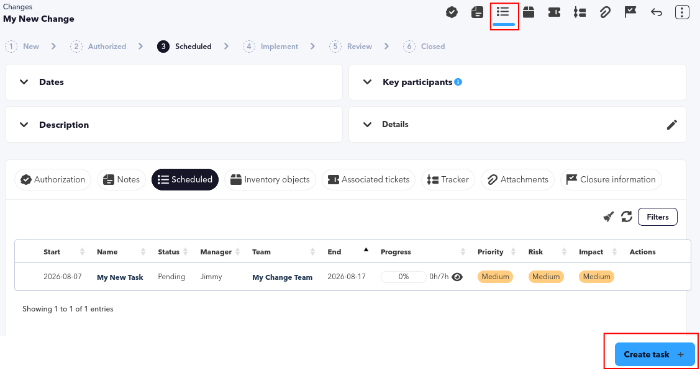Click the Pending status cell
This screenshot has height=371, width=700.
(x=171, y=277)
